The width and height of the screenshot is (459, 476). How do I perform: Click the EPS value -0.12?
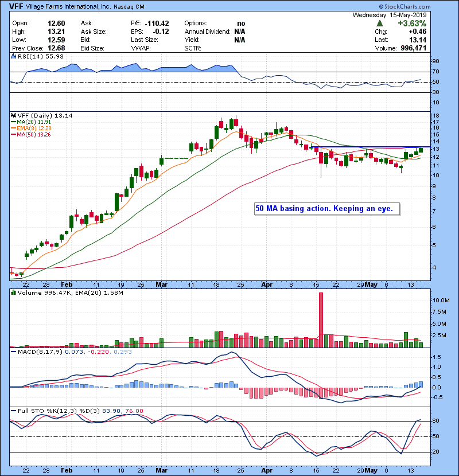tap(161, 32)
